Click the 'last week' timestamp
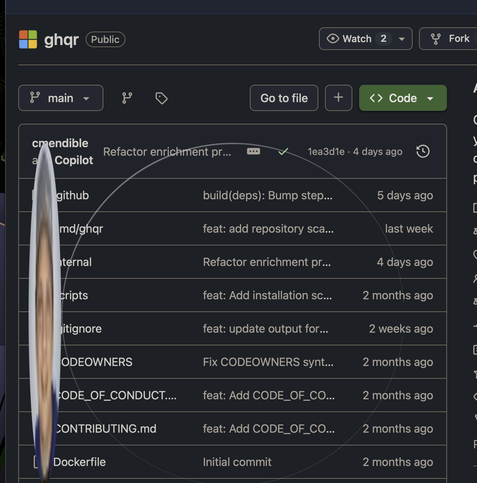 [x=409, y=229]
